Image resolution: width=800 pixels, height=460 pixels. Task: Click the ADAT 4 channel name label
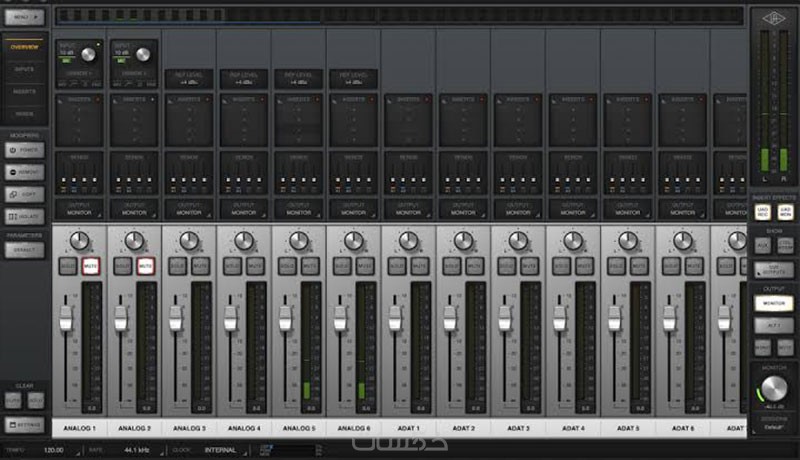coord(573,428)
